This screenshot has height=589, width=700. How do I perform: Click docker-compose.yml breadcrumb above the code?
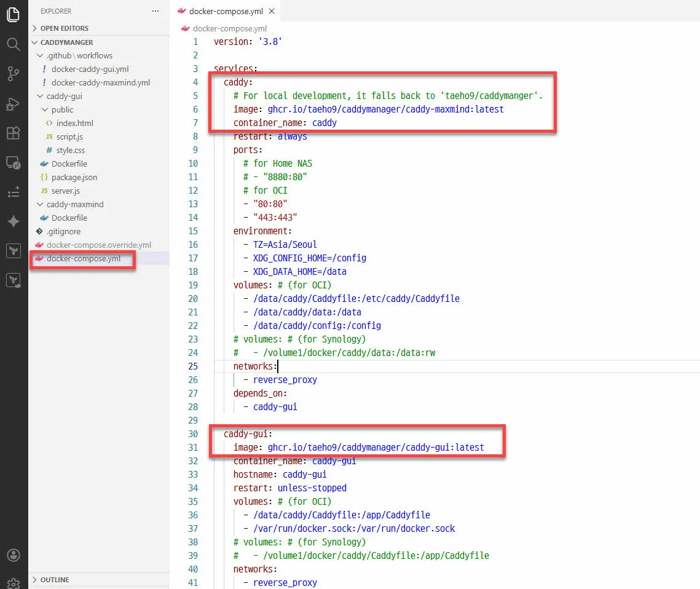(x=229, y=28)
